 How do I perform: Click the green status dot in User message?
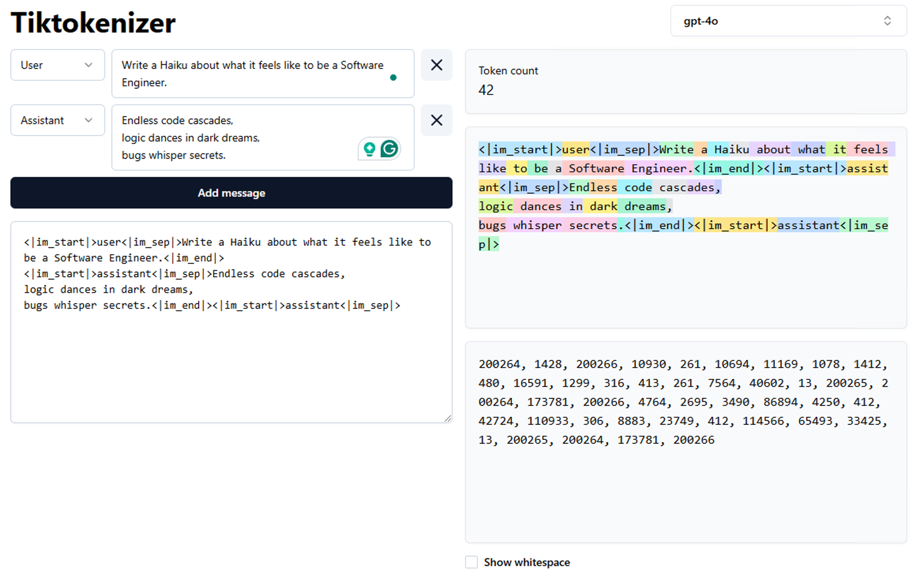point(393,78)
